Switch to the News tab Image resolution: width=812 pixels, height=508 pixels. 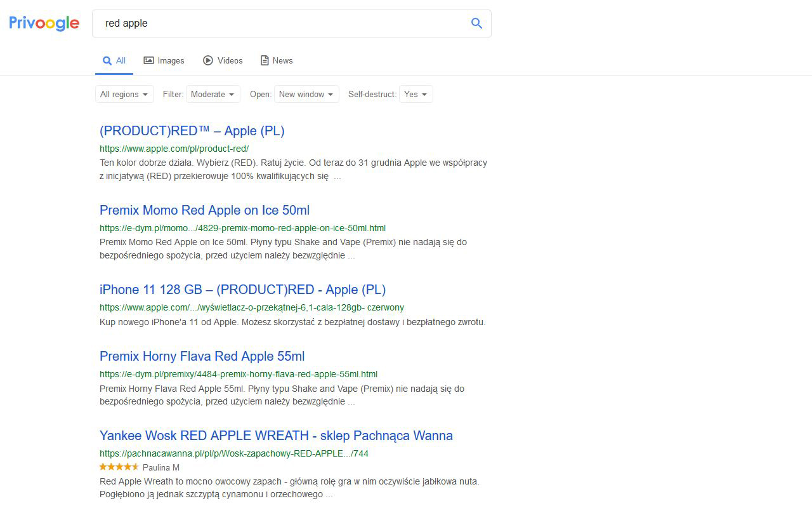(x=277, y=60)
